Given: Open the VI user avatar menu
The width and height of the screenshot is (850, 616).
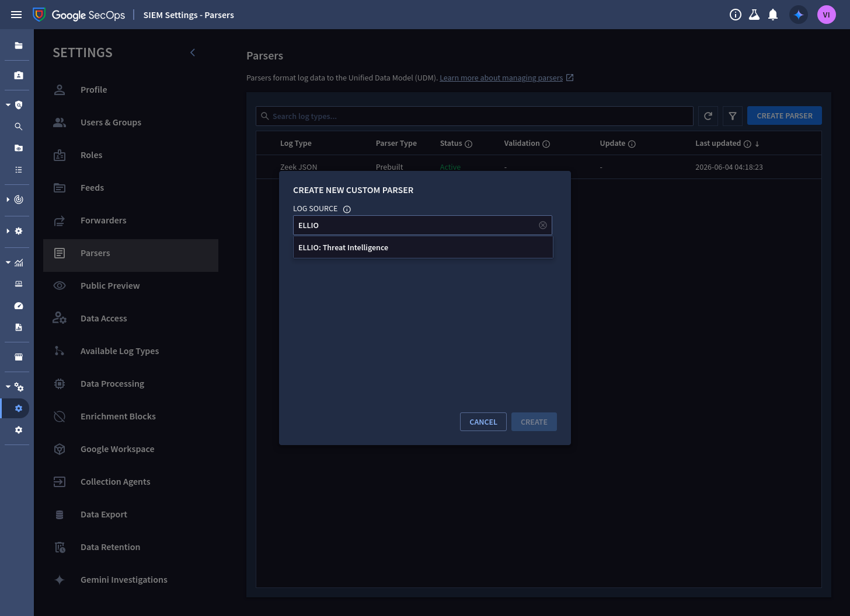Looking at the screenshot, I should [x=827, y=15].
